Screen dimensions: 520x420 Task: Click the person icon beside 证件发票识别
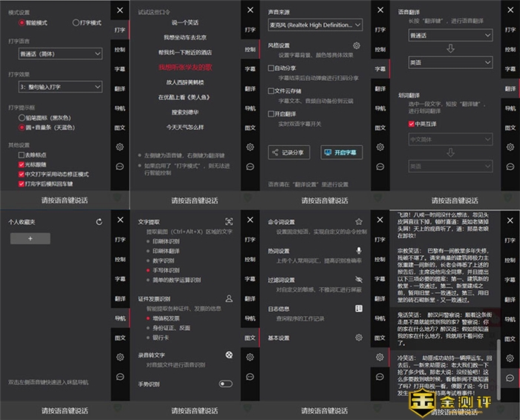(x=229, y=298)
